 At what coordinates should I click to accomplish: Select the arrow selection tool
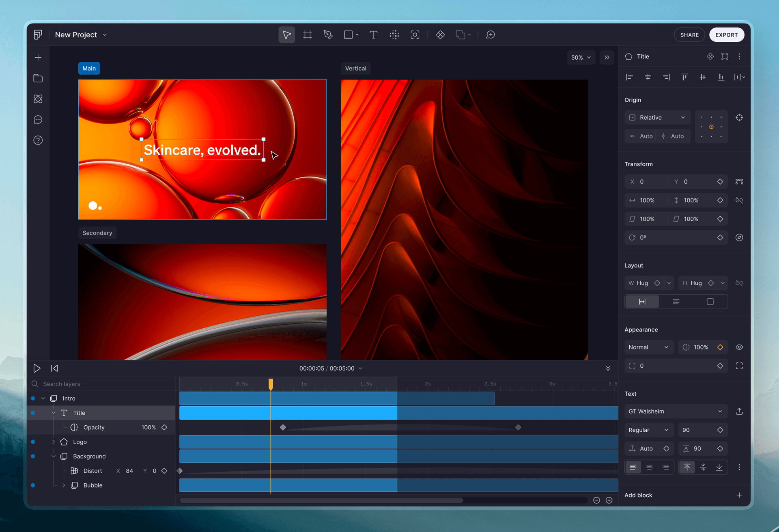click(x=286, y=35)
